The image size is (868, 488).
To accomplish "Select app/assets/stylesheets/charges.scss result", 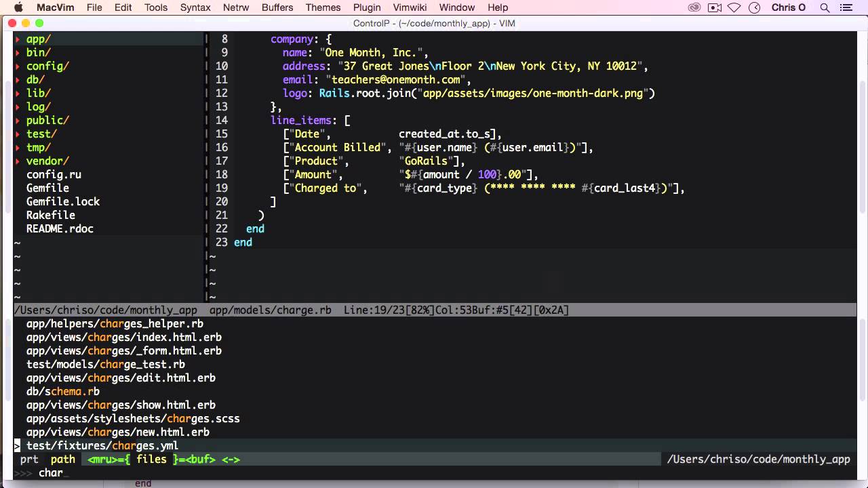I will pos(133,419).
